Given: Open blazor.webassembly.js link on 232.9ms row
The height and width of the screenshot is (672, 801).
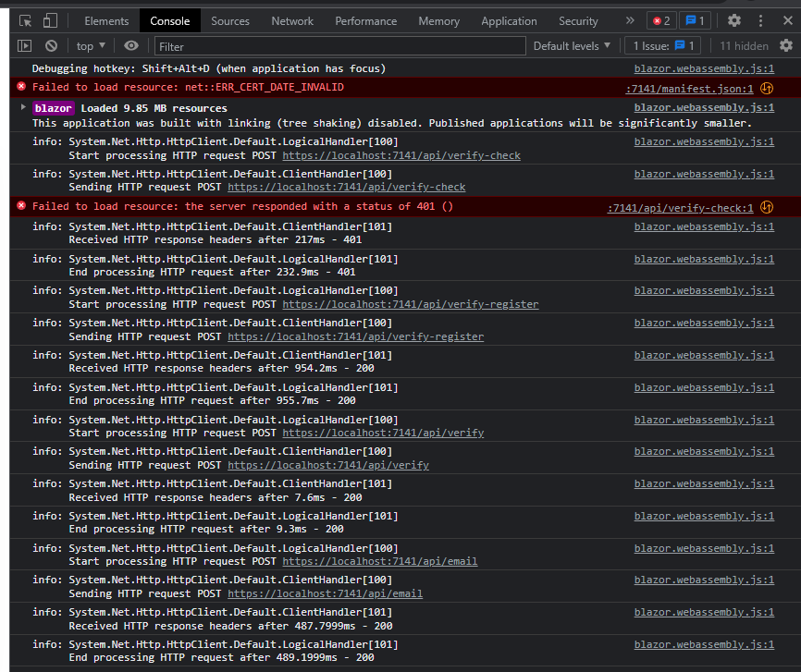Looking at the screenshot, I should [x=704, y=259].
